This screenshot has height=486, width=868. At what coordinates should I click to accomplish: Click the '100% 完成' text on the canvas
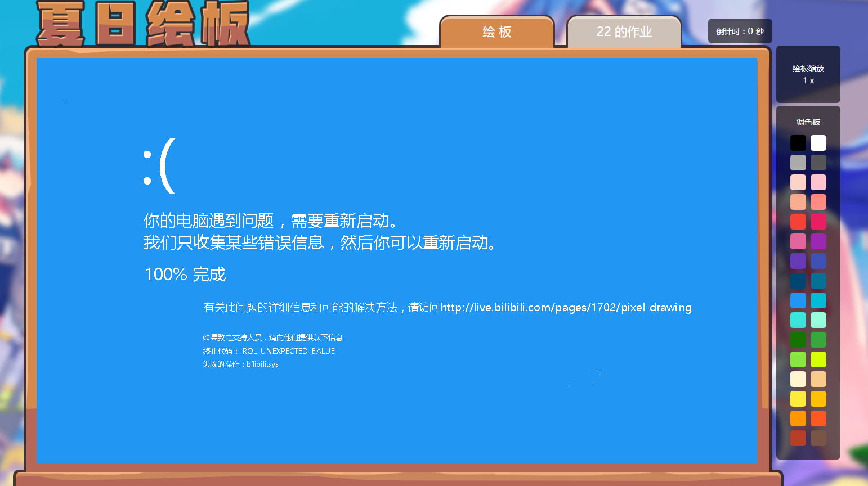coord(185,274)
